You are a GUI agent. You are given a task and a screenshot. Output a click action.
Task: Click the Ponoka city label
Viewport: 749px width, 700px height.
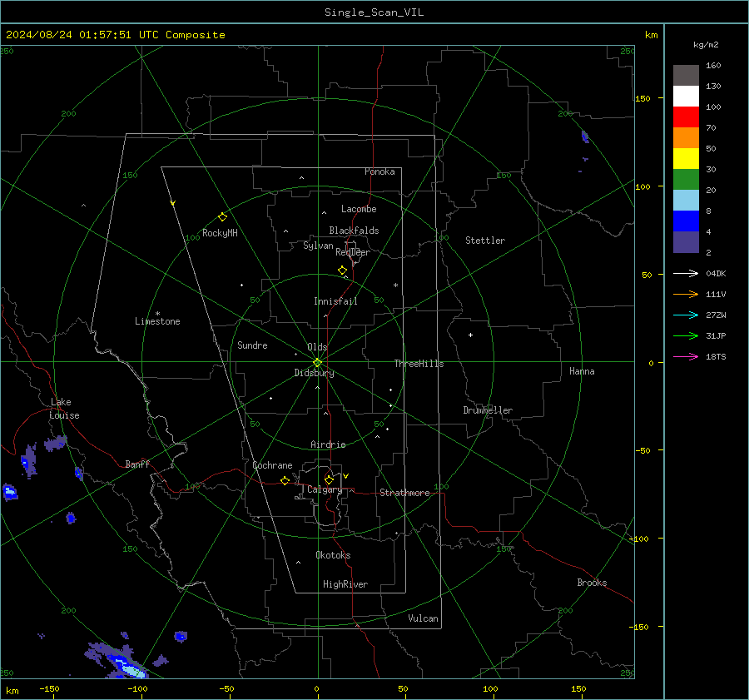pos(379,171)
